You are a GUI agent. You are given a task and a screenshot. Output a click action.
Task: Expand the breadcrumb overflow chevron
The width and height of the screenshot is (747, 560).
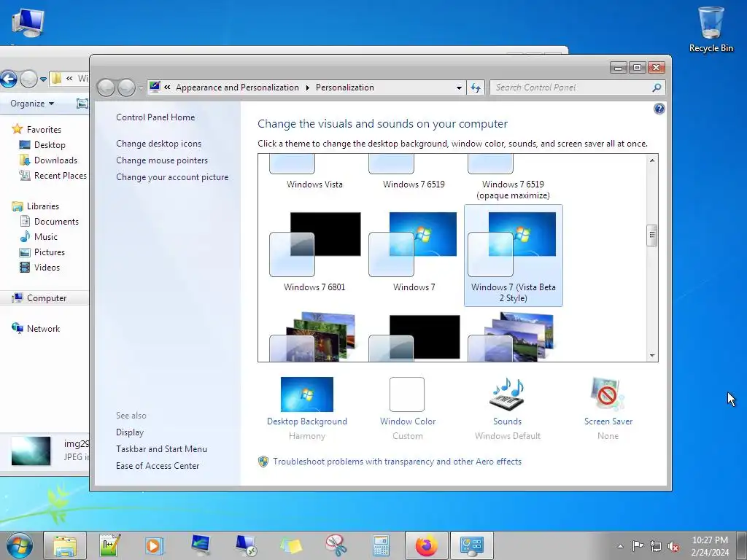(x=167, y=87)
